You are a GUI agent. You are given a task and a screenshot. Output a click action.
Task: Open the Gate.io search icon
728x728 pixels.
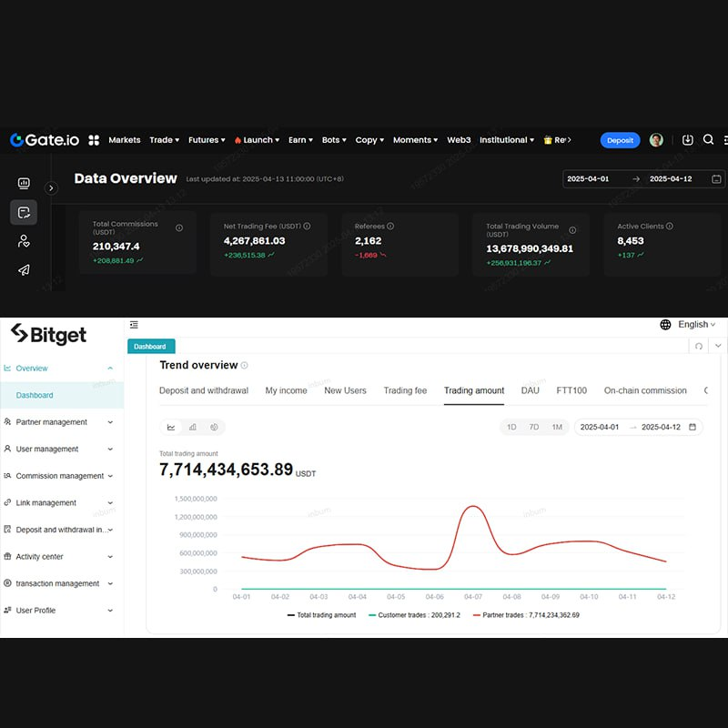point(708,139)
